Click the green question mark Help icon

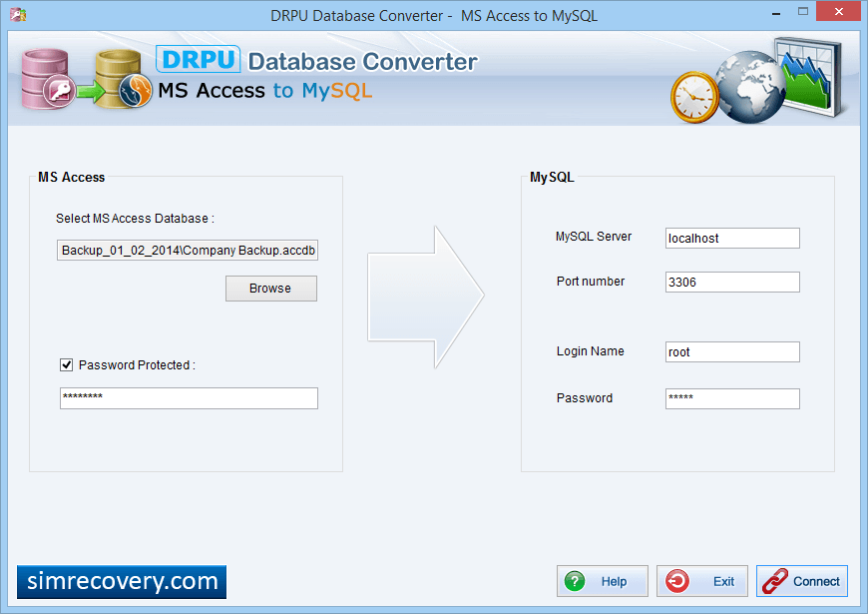pos(575,581)
